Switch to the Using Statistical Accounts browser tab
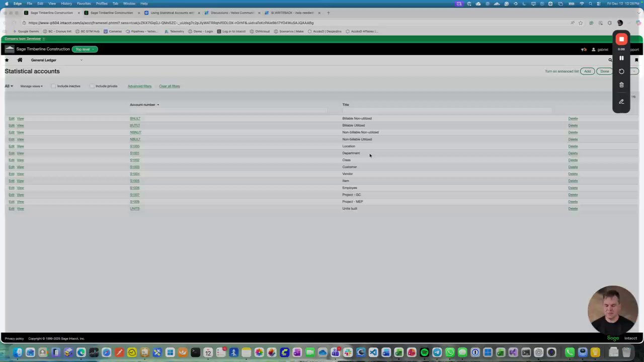The width and height of the screenshot is (644, 362). coord(172,13)
